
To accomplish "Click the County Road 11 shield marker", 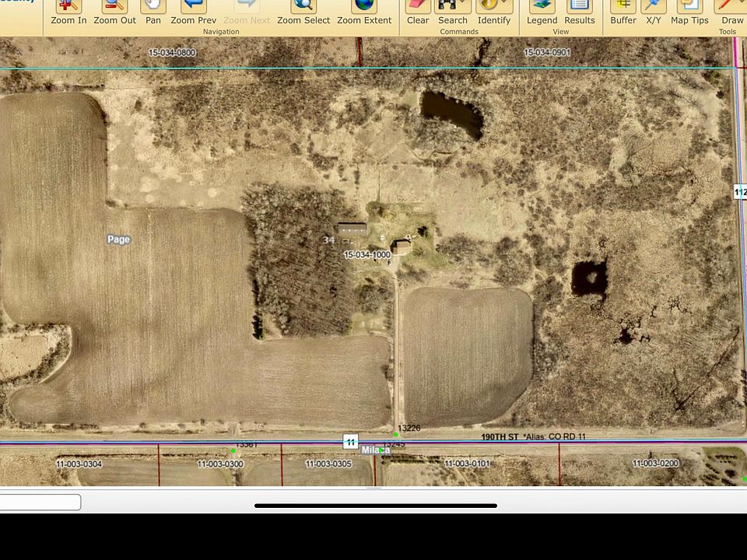I will pos(351,442).
